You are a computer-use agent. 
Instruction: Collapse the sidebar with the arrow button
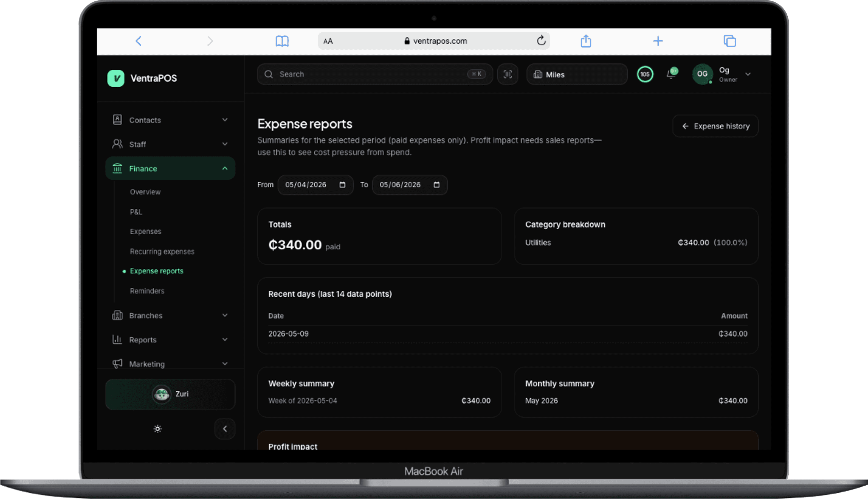pyautogui.click(x=225, y=429)
